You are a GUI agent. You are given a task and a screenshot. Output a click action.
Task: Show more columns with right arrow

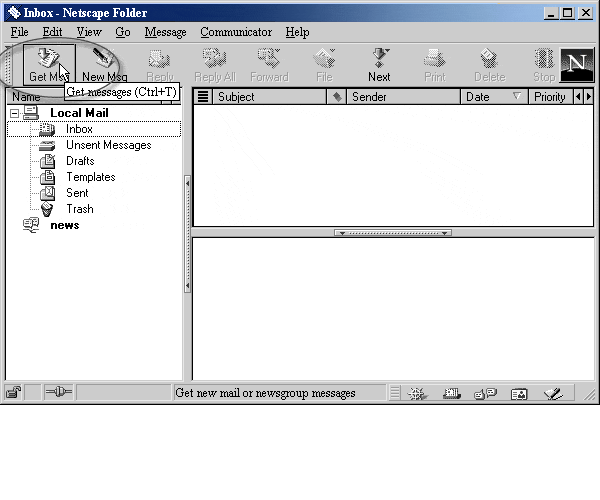pyautogui.click(x=589, y=97)
